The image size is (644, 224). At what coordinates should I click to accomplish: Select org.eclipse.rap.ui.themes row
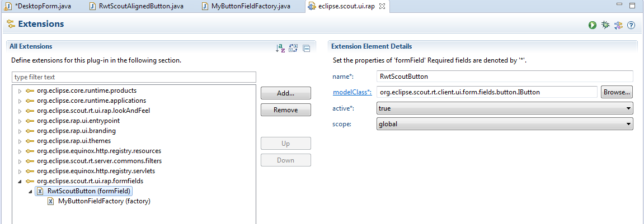(x=68, y=141)
